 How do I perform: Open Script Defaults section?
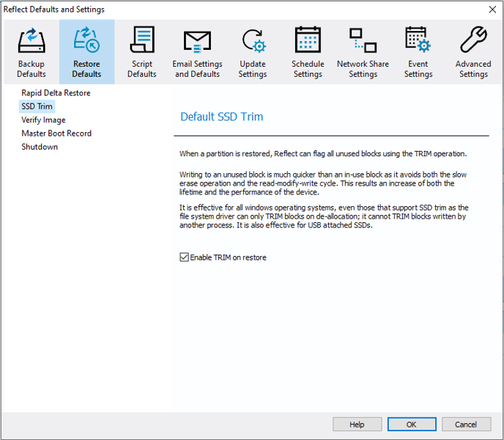click(x=142, y=52)
